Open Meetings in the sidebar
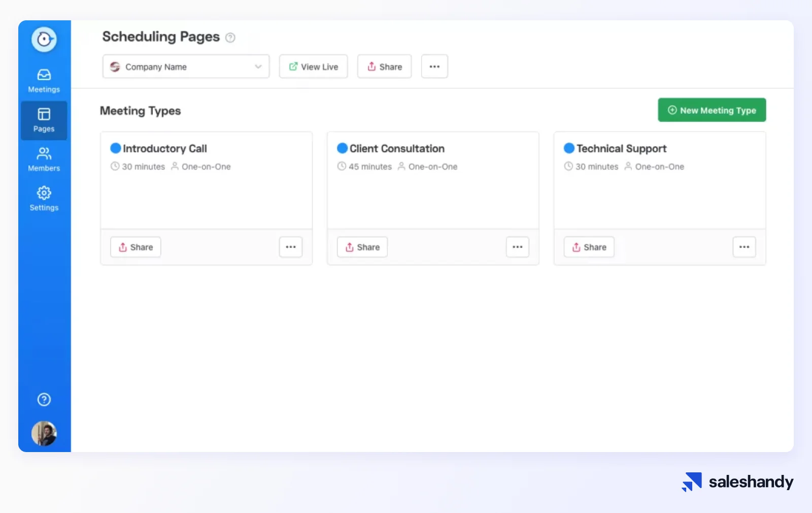 coord(44,81)
